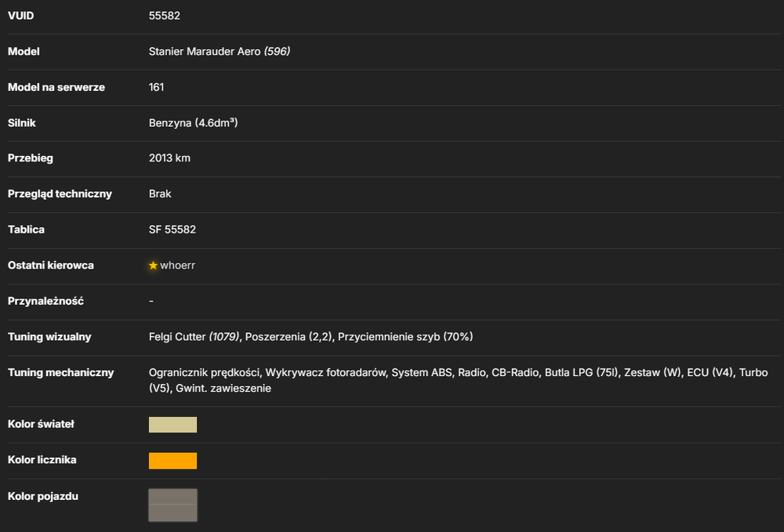Click the Felgi Cutter tuning entry
The height and width of the screenshot is (532, 784).
(x=194, y=337)
